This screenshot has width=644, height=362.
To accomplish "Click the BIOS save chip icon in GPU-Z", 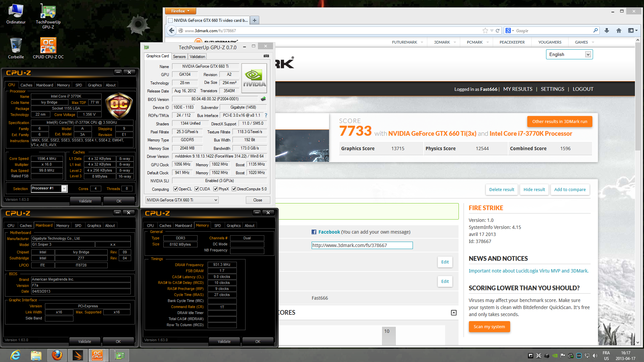I will point(263,99).
